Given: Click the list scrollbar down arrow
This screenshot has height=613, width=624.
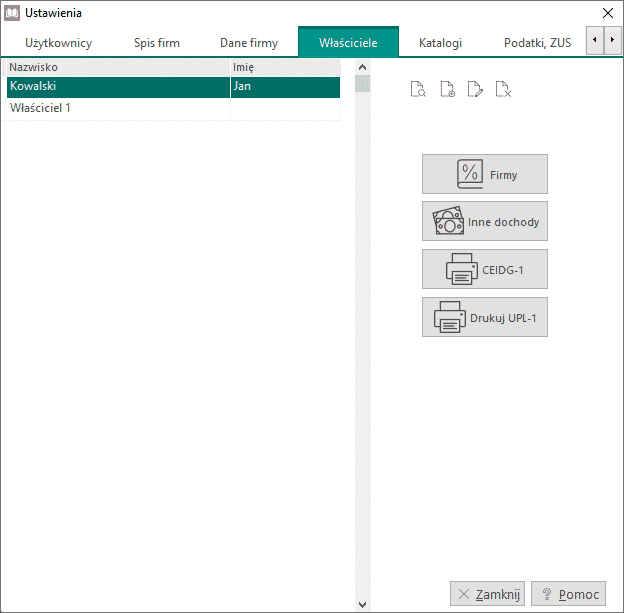Looking at the screenshot, I should coord(362,604).
